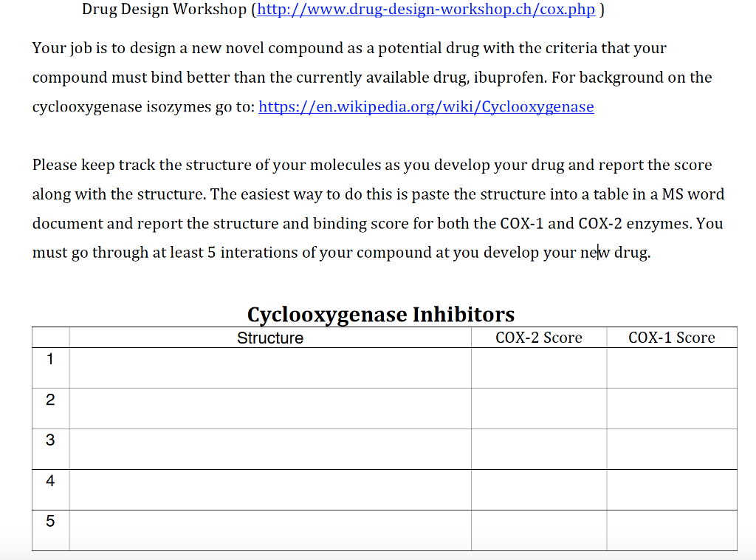Click the Structure cell in row 1

point(270,368)
